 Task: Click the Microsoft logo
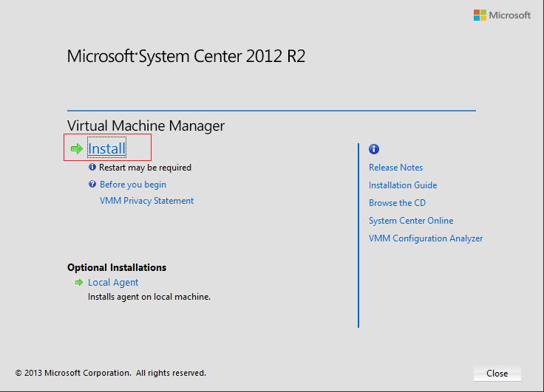(x=502, y=16)
